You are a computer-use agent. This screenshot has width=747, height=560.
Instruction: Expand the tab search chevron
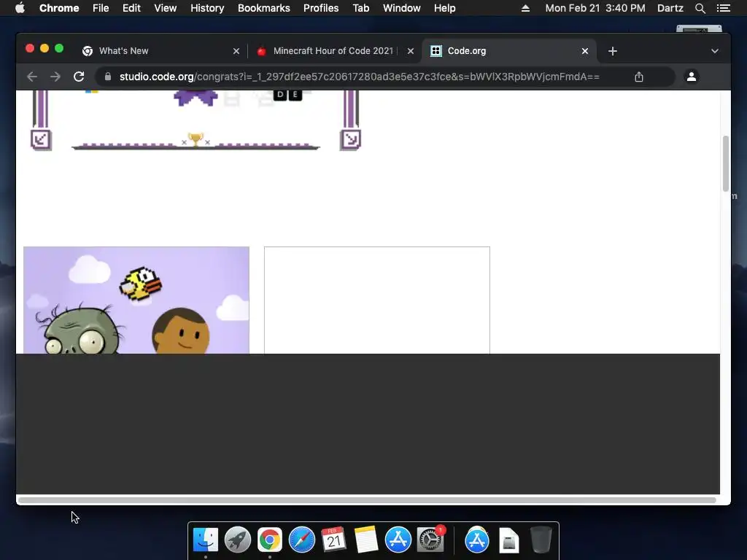click(x=715, y=51)
